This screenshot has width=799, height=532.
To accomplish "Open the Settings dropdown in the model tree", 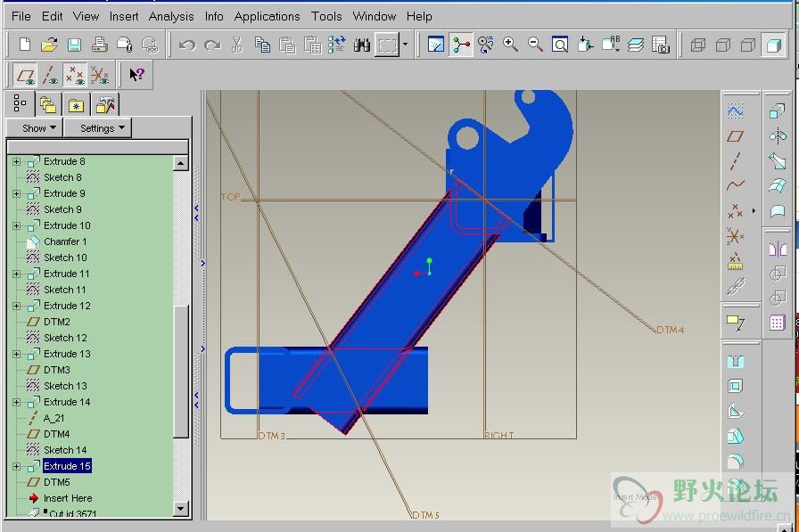I will tap(97, 128).
